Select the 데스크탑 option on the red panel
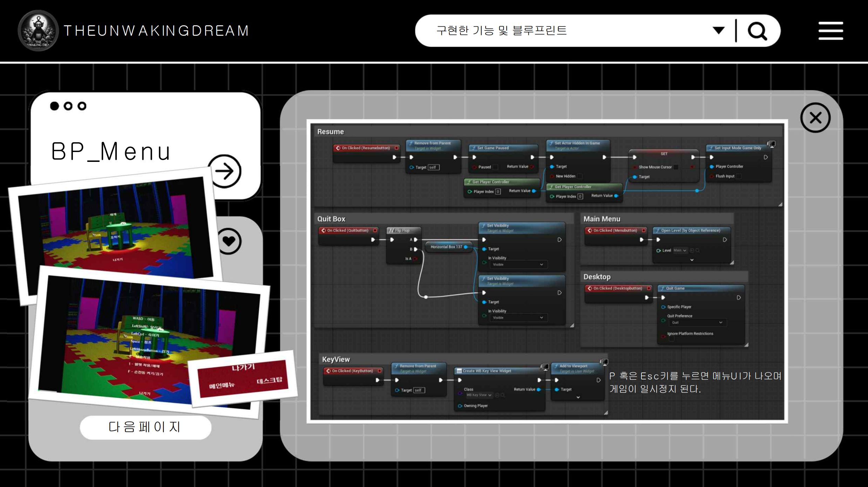This screenshot has width=868, height=487. pyautogui.click(x=269, y=380)
